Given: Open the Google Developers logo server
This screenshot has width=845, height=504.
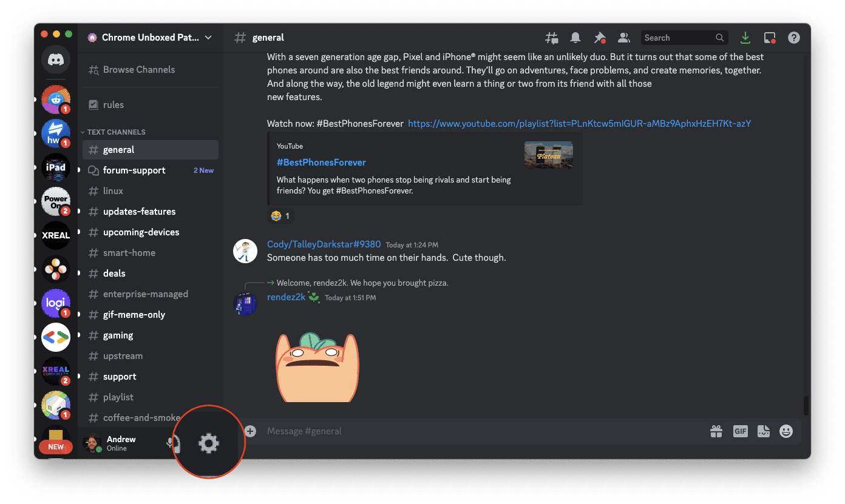Looking at the screenshot, I should click(x=56, y=337).
